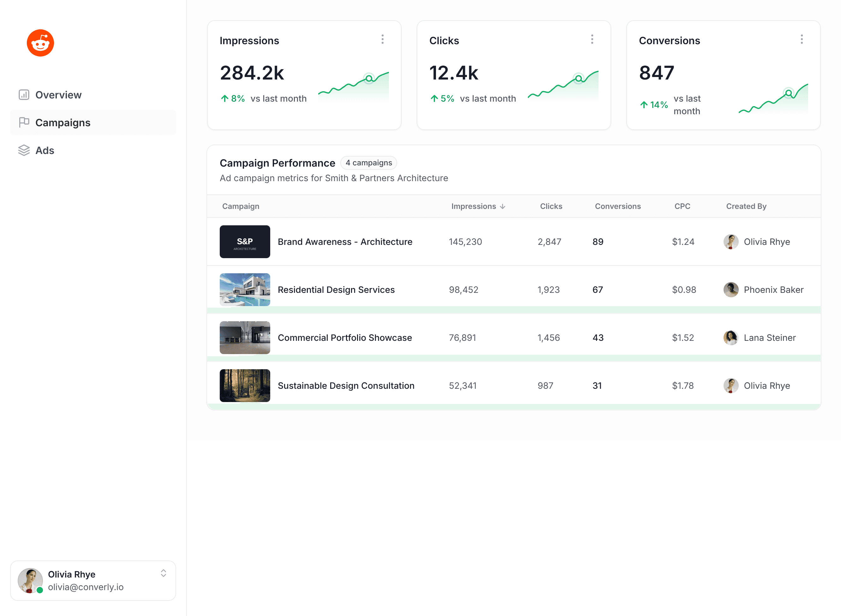Click the Campaigns flag icon
Viewport: 841px width, 616px height.
click(x=23, y=122)
